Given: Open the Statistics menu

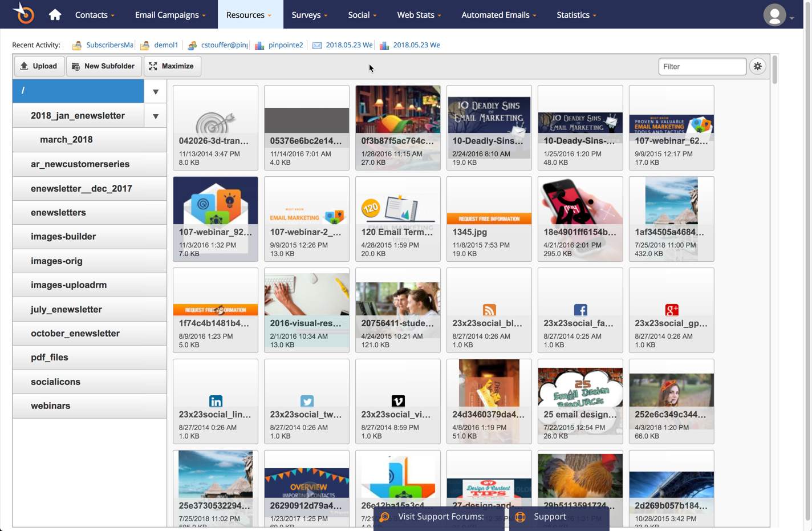Looking at the screenshot, I should click(x=576, y=15).
